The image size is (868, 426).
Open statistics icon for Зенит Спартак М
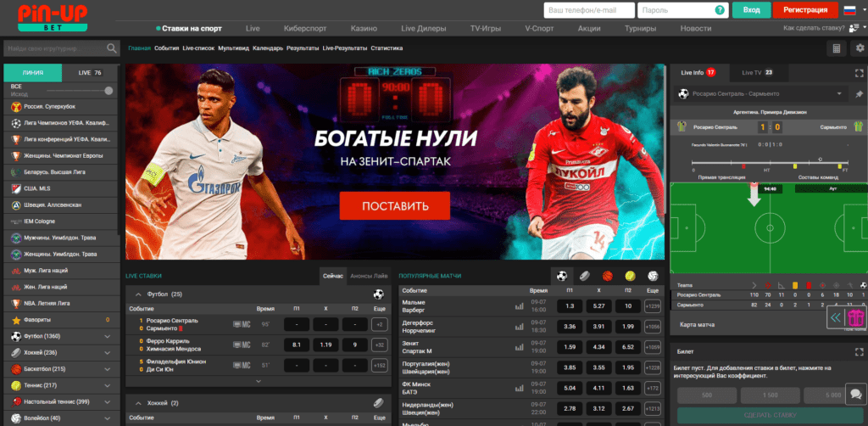(x=520, y=347)
